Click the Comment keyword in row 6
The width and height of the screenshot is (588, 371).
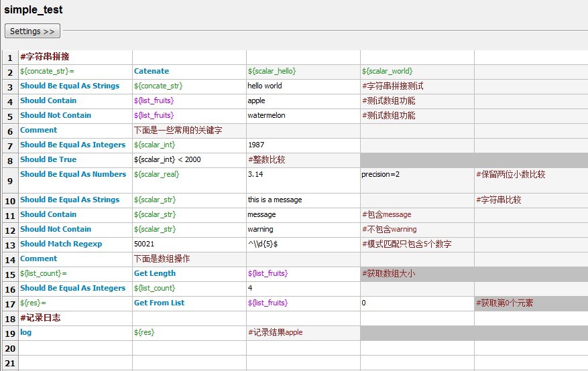(x=75, y=131)
